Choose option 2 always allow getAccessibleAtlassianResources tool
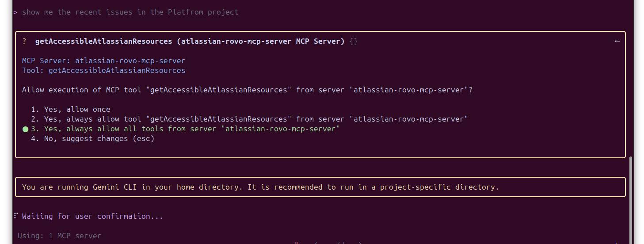Screen dimensions: 644x244 tap(249, 119)
